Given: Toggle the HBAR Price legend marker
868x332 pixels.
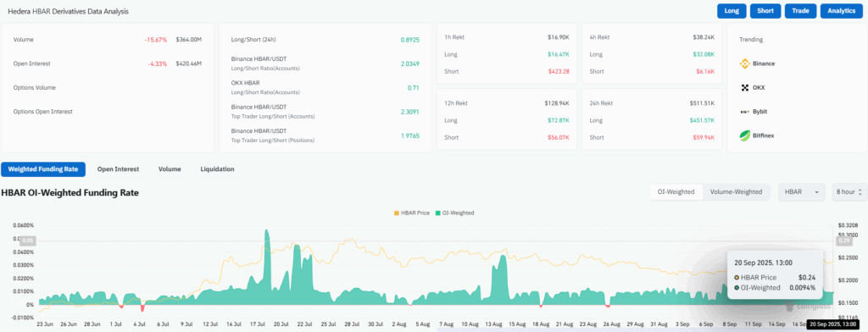Looking at the screenshot, I should (397, 213).
